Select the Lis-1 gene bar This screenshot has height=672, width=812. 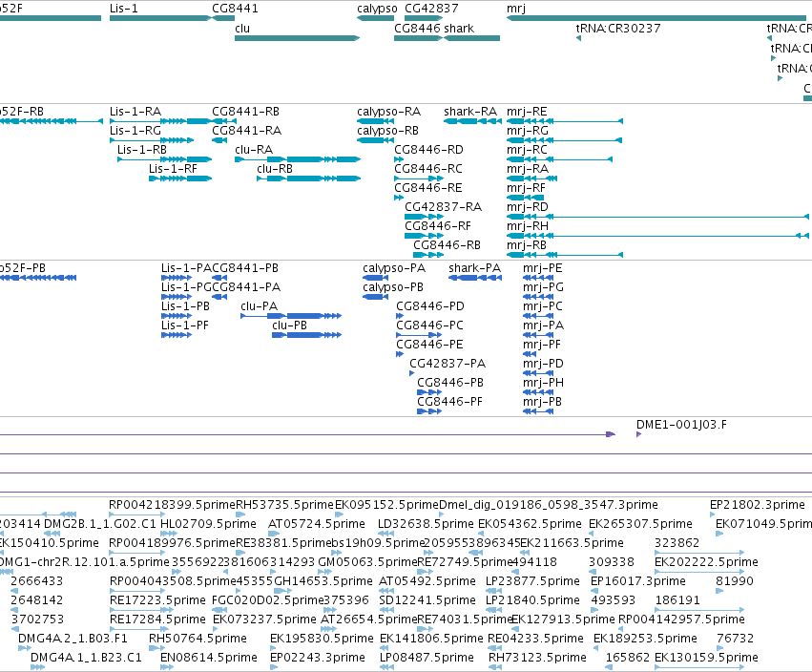160,18
